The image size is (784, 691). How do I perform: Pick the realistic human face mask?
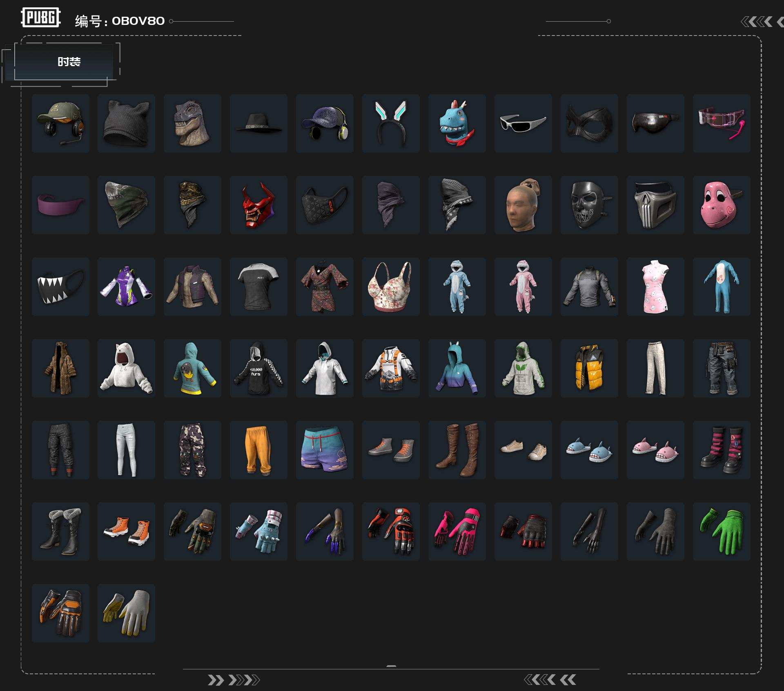point(523,205)
